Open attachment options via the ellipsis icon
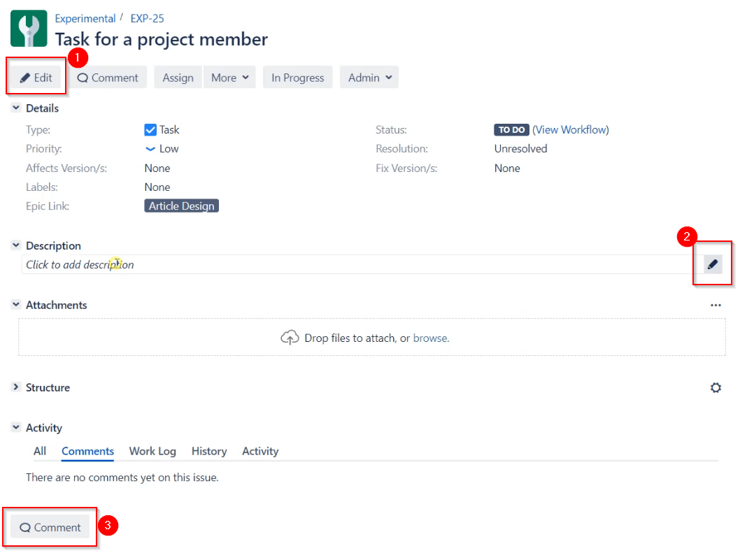 pyautogui.click(x=716, y=305)
